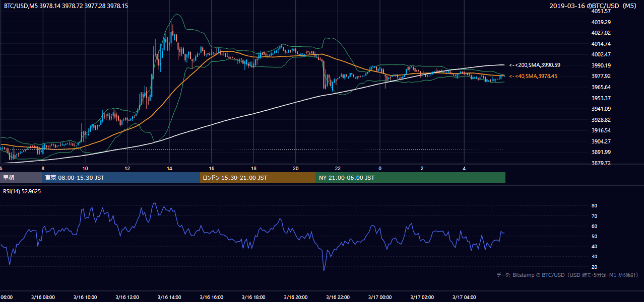Click price axis value 3965.64
Image resolution: width=644 pixels, height=302 pixels.
coord(601,87)
